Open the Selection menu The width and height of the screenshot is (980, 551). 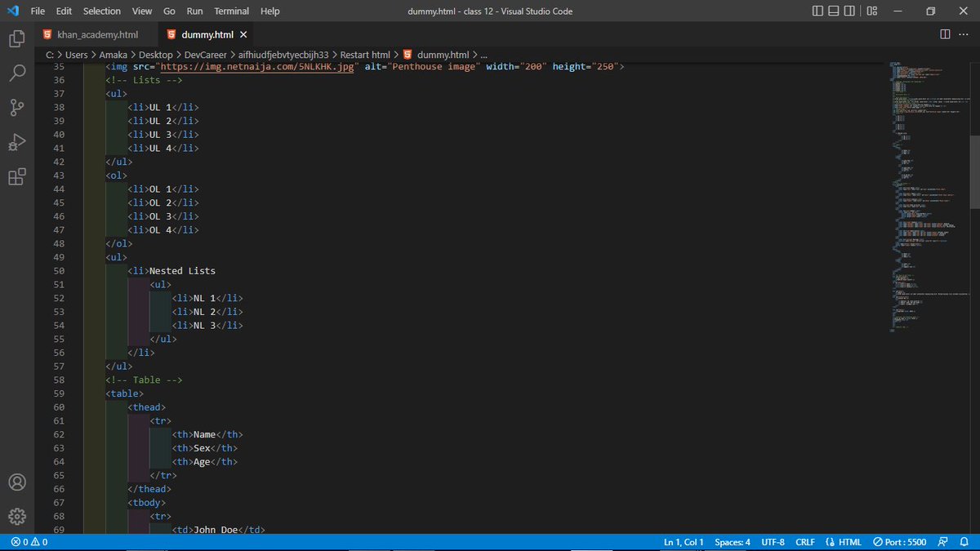101,11
